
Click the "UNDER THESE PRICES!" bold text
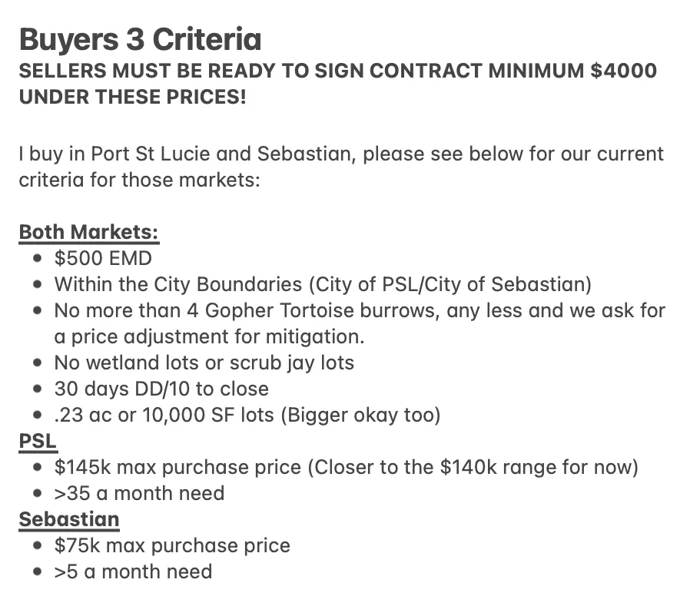click(132, 98)
